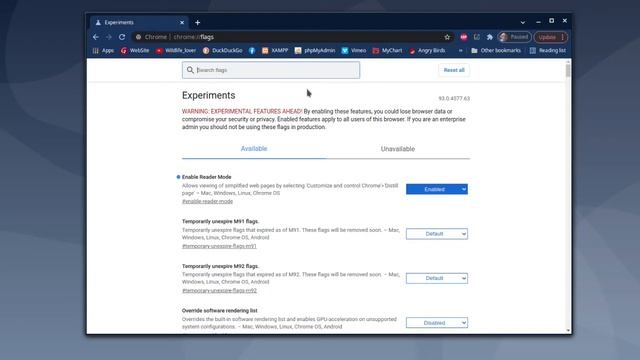This screenshot has height=360, width=640.
Task: Click the Chrome site info icon in the address bar
Action: pyautogui.click(x=139, y=37)
